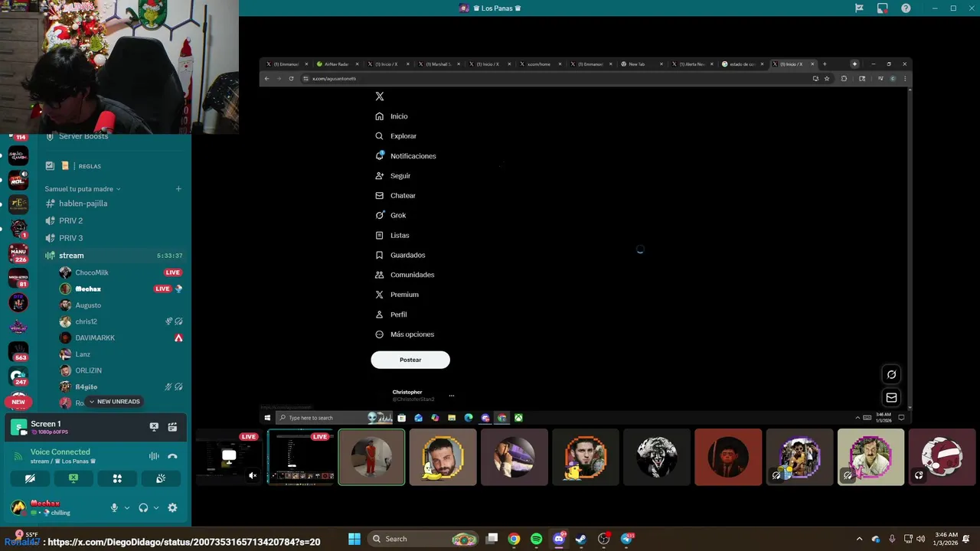Viewport: 980px width, 551px height.
Task: Open Steam from taskbar
Action: click(x=581, y=539)
